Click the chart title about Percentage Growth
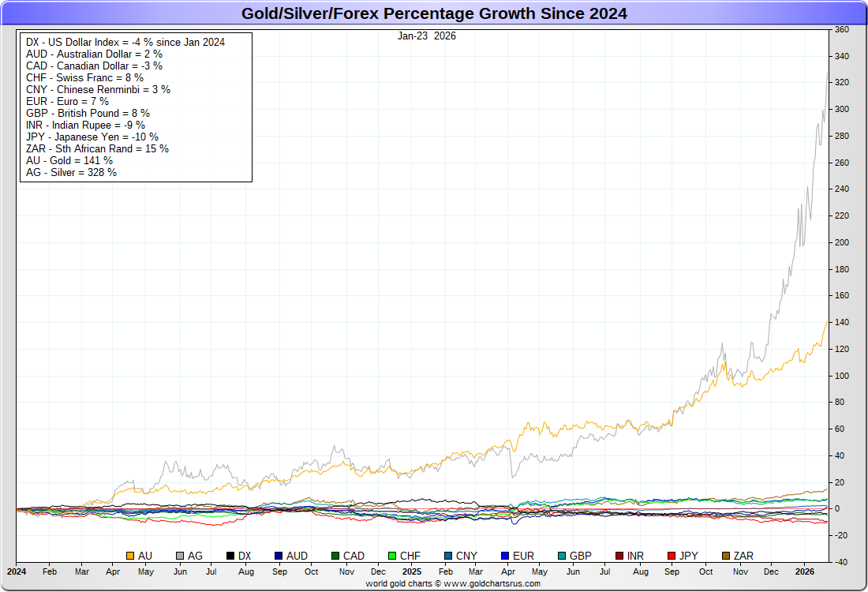The image size is (868, 592). coord(434,13)
